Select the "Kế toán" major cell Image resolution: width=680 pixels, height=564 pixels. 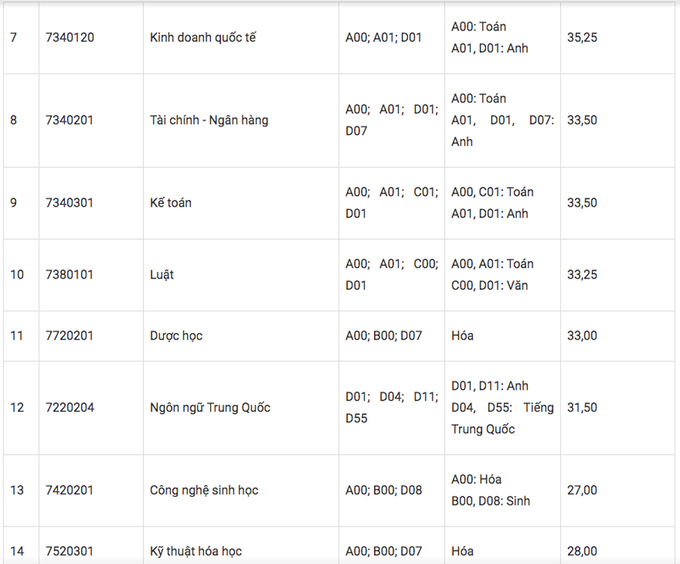[x=171, y=203]
